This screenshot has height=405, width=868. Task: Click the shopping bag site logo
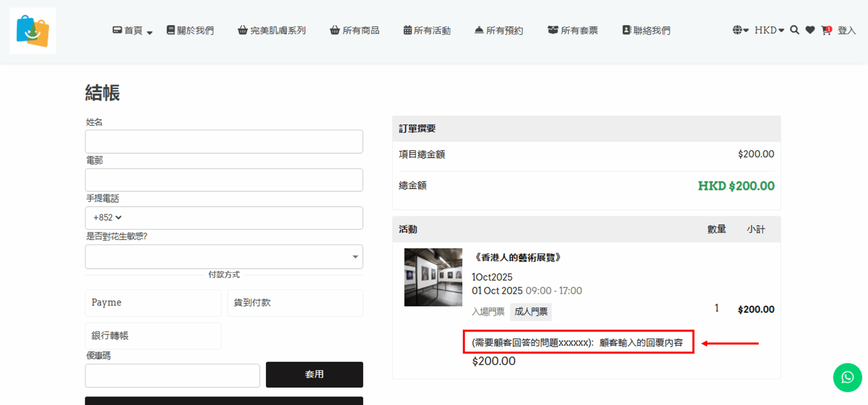point(33,31)
